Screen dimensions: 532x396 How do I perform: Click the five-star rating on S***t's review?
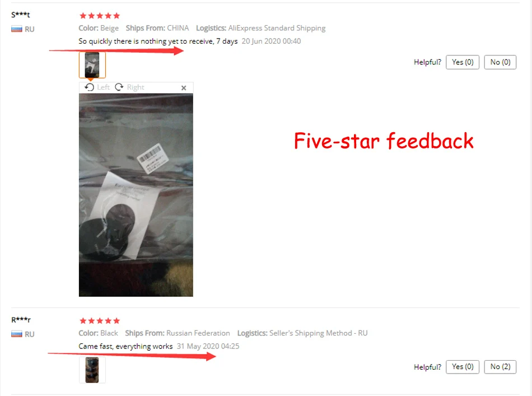(100, 16)
